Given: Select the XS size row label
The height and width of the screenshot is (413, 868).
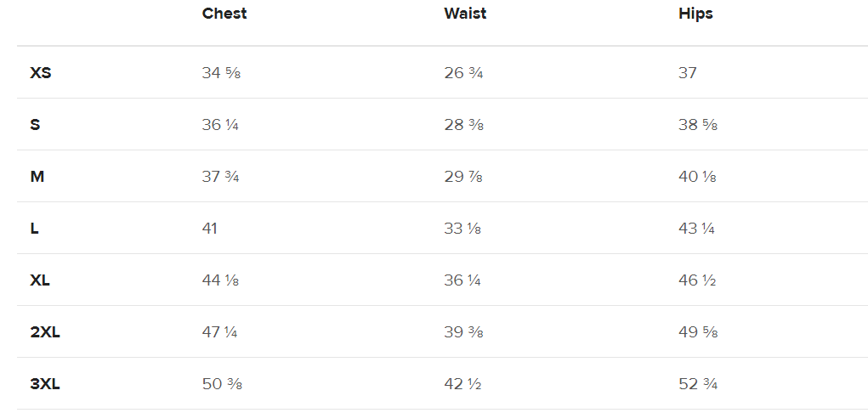Looking at the screenshot, I should (41, 73).
